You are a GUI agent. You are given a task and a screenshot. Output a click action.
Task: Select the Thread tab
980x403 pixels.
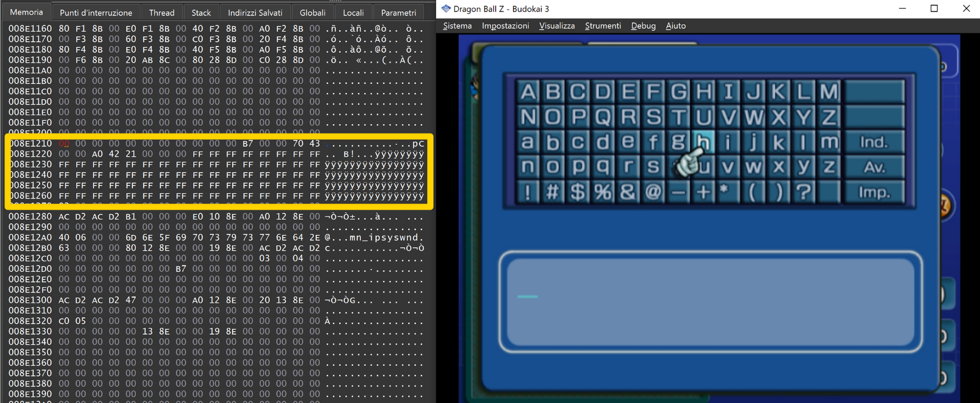[x=162, y=12]
